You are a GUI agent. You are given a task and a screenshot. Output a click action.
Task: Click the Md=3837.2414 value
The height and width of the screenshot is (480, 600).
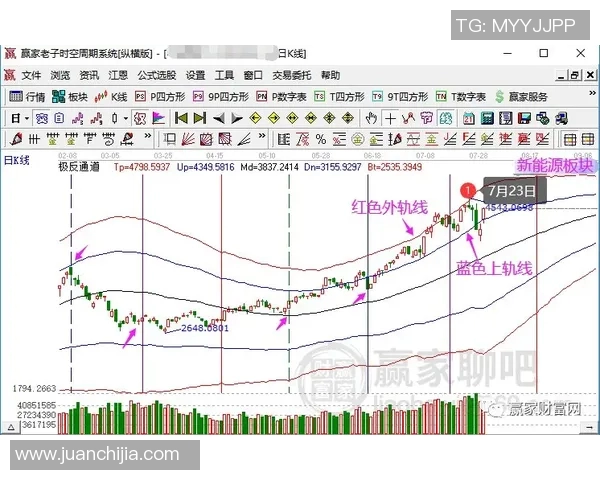[269, 167]
